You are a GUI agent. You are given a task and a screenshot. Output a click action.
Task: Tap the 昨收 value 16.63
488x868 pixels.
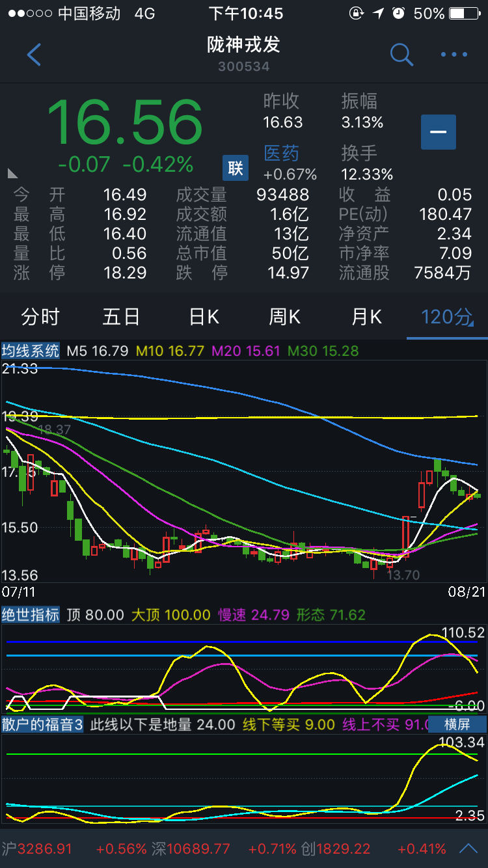283,122
